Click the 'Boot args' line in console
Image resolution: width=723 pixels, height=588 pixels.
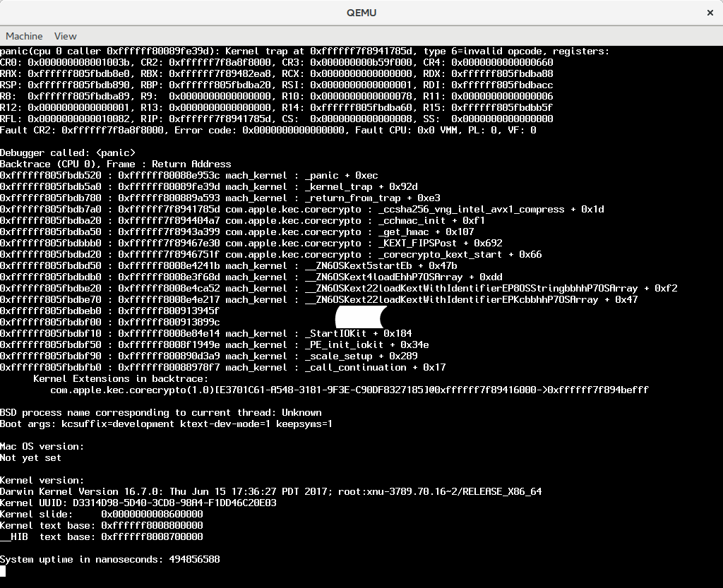pyautogui.click(x=166, y=424)
